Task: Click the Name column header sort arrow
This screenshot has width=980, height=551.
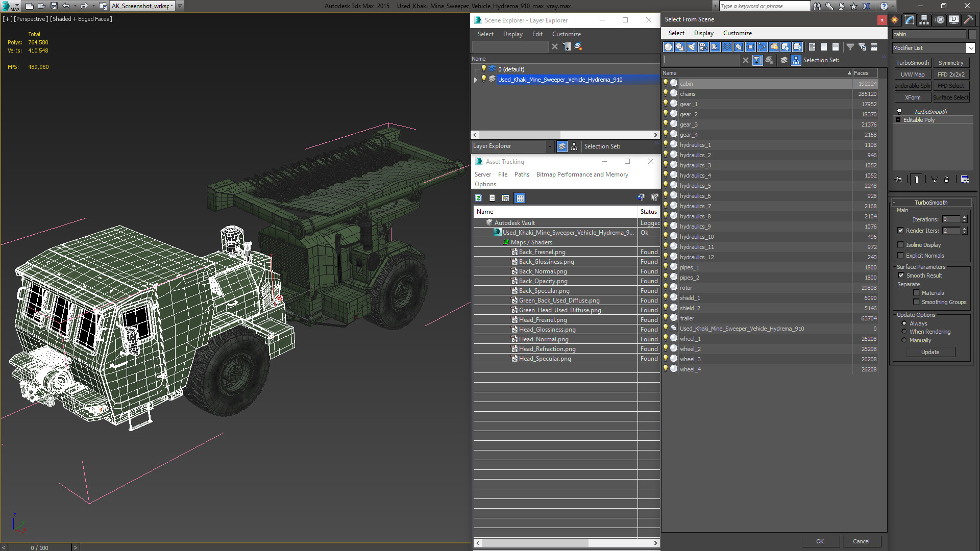Action: coord(849,73)
